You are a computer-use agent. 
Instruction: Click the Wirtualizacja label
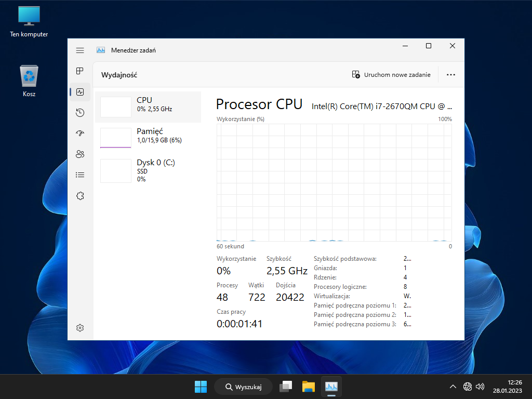pyautogui.click(x=332, y=296)
